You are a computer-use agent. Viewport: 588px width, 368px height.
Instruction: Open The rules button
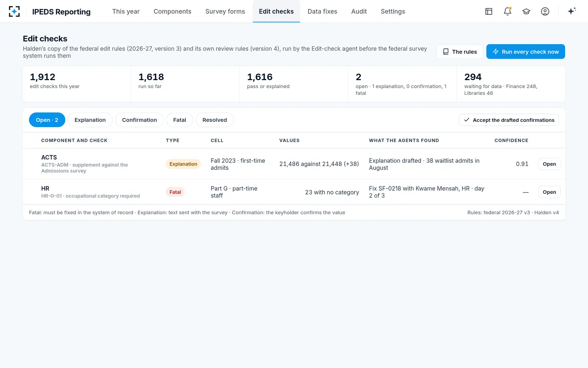[x=460, y=52]
